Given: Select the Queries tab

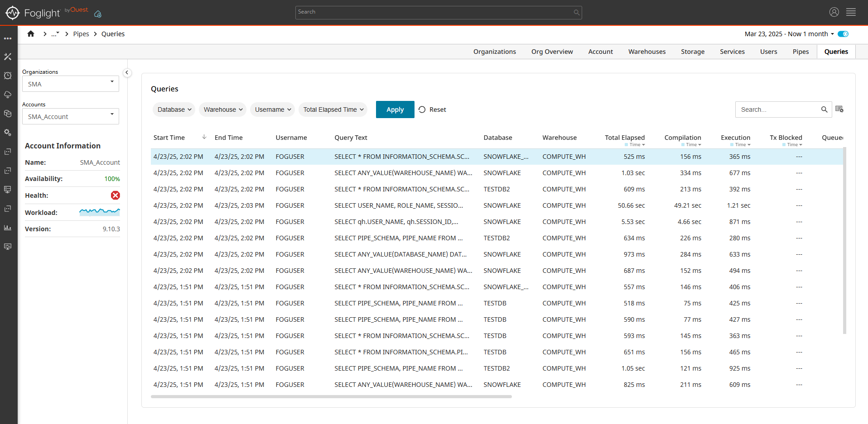Looking at the screenshot, I should point(836,52).
